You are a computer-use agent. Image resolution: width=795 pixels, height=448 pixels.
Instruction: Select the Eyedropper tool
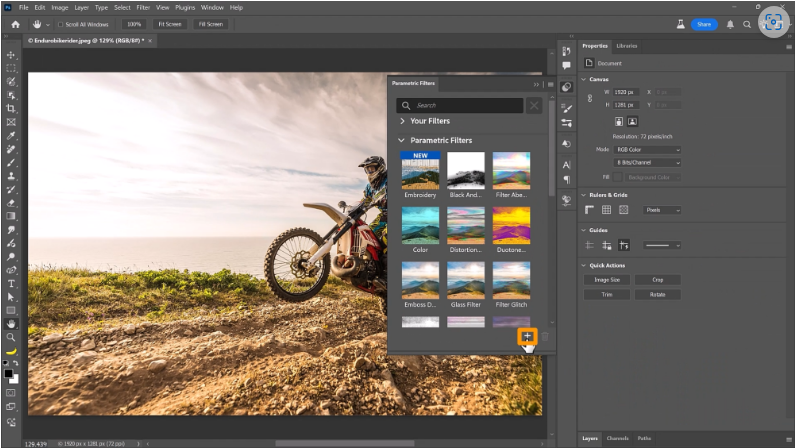11,136
